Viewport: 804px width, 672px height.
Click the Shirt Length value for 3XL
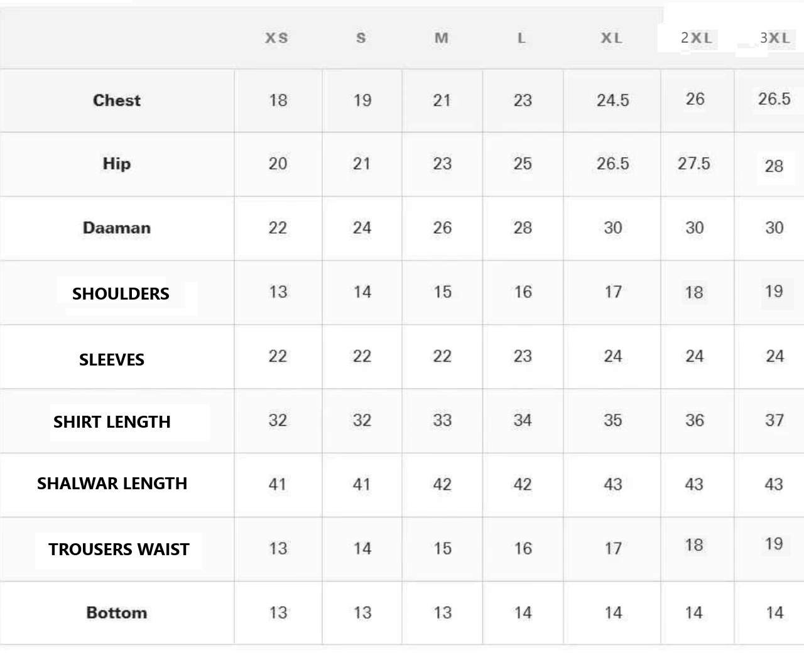pyautogui.click(x=774, y=420)
